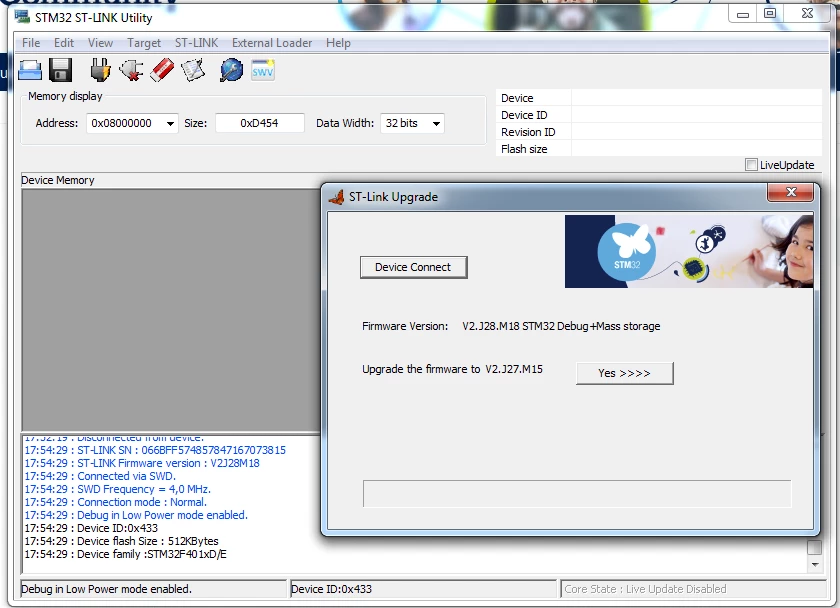Click the blue target update toolbar icon
Viewport: 840px width, 608px height.
coord(231,70)
